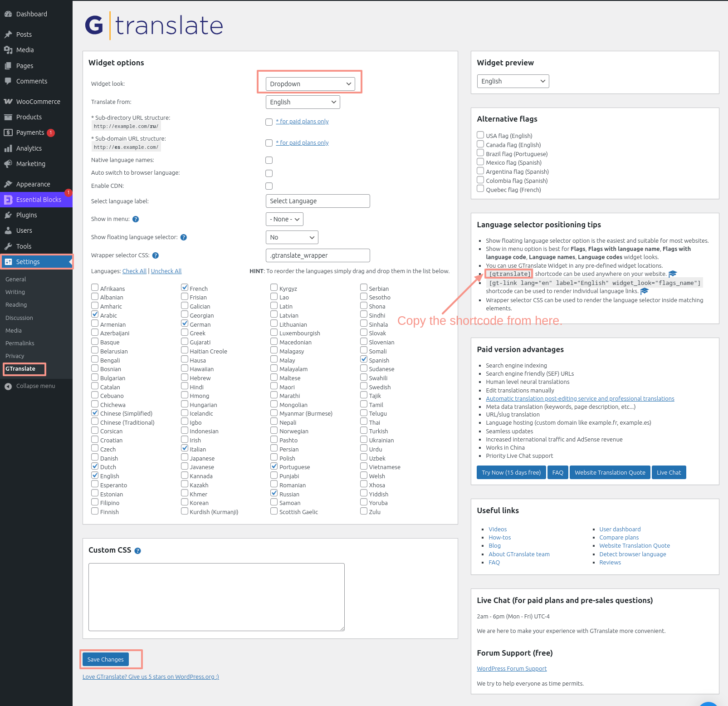Select GTranslate settings submenu item
The image size is (728, 706).
click(20, 369)
